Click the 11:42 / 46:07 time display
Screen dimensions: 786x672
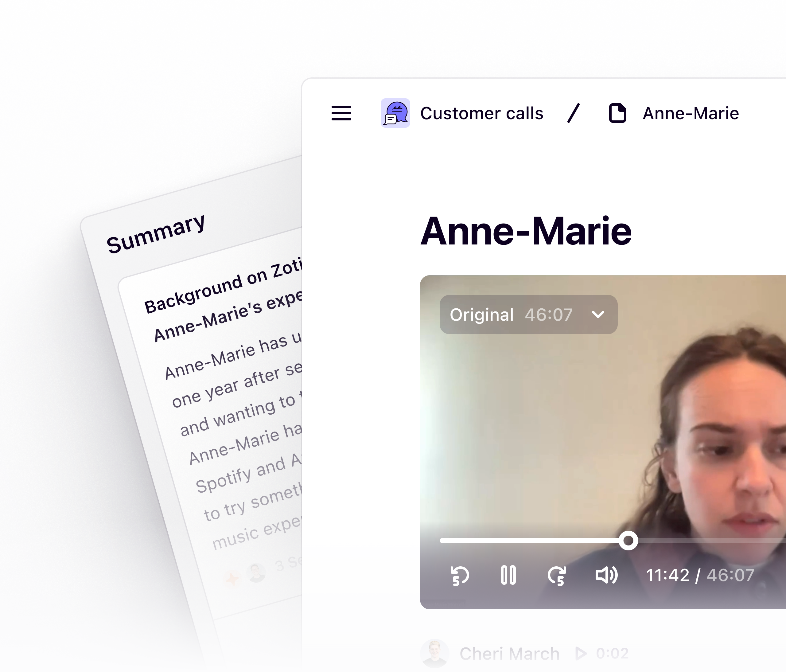pyautogui.click(x=700, y=575)
